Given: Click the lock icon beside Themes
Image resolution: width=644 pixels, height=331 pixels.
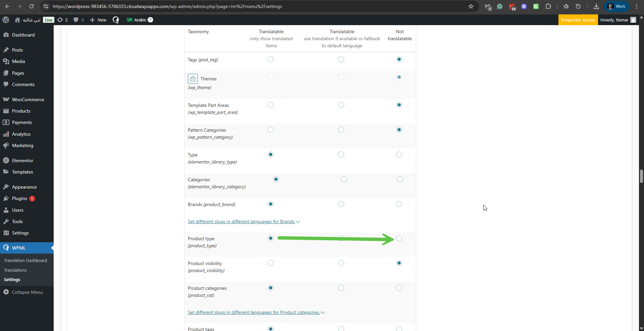Looking at the screenshot, I should (193, 79).
